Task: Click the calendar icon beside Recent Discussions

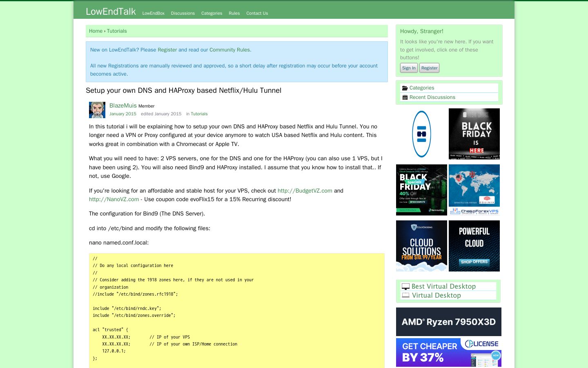Action: pos(405,97)
